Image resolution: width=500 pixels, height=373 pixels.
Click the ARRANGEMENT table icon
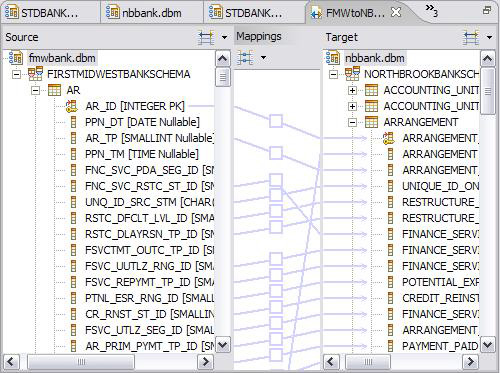pyautogui.click(x=371, y=122)
